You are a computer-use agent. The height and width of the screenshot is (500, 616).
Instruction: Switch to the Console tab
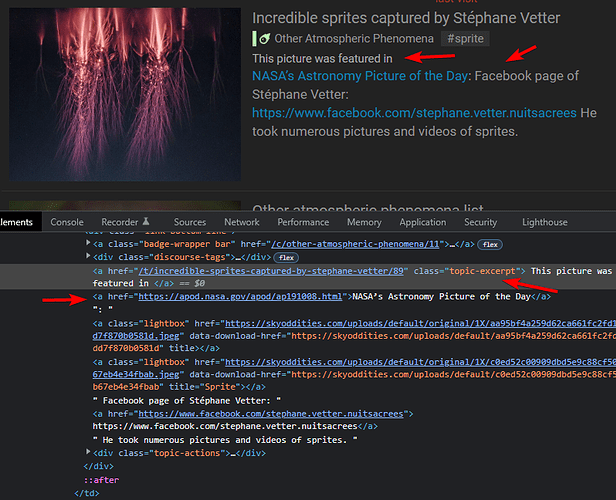click(67, 222)
